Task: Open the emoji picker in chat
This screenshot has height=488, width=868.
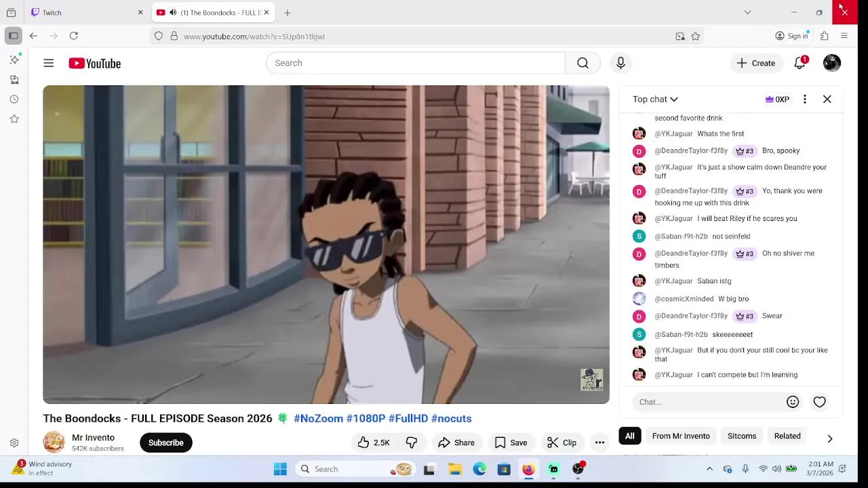Action: [793, 402]
